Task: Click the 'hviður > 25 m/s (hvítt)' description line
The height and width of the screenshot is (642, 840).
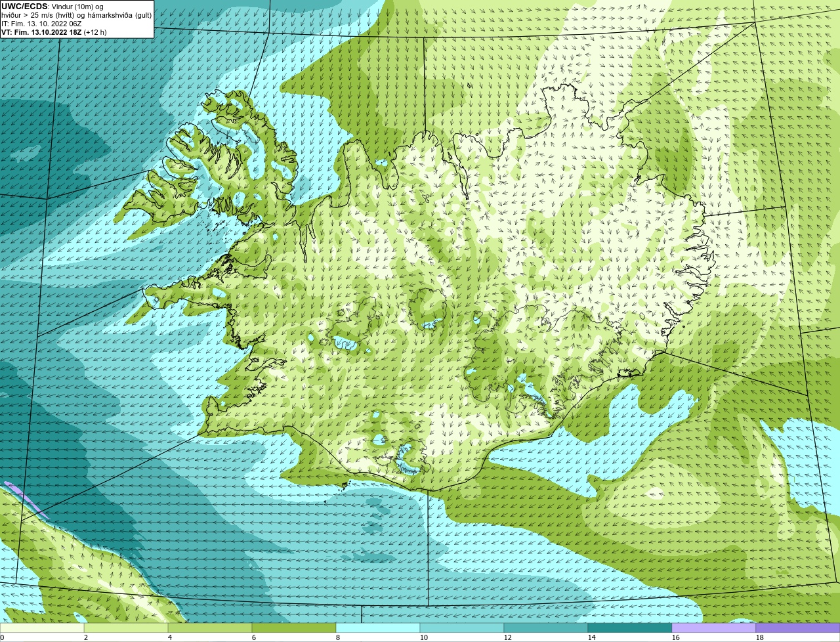Action: tap(76, 14)
